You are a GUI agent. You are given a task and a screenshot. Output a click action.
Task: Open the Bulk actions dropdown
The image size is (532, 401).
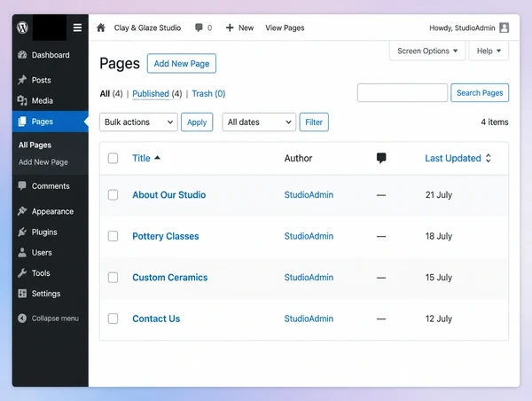click(x=138, y=122)
